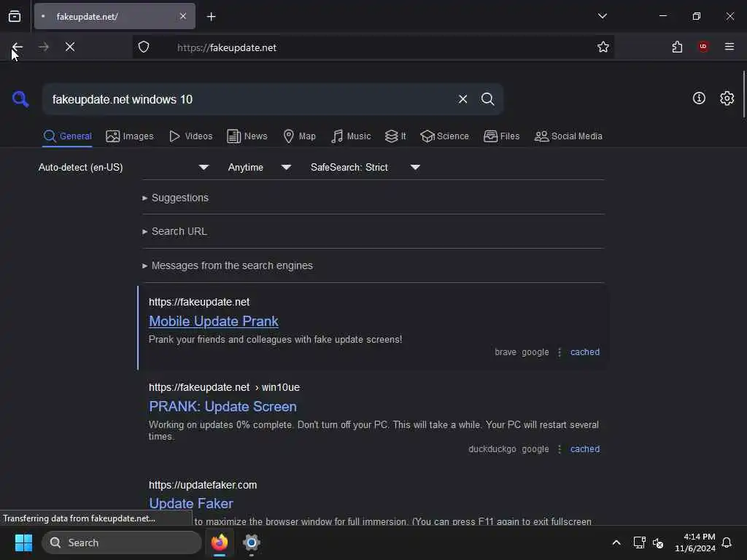Open the Mobile Update Prank result

click(x=214, y=322)
